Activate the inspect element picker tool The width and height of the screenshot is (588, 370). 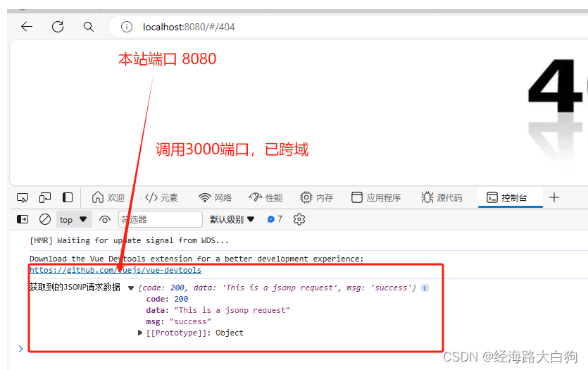23,198
